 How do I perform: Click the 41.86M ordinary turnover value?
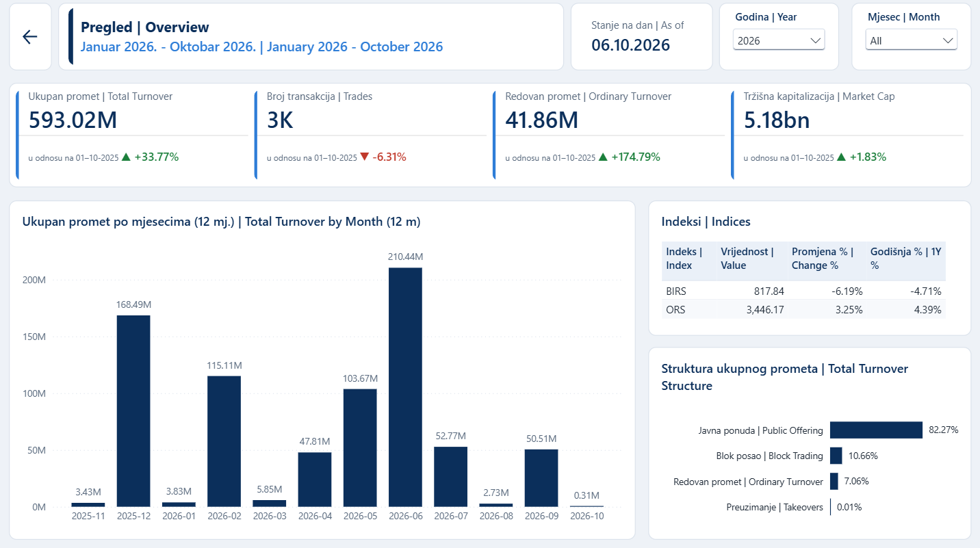(x=542, y=120)
